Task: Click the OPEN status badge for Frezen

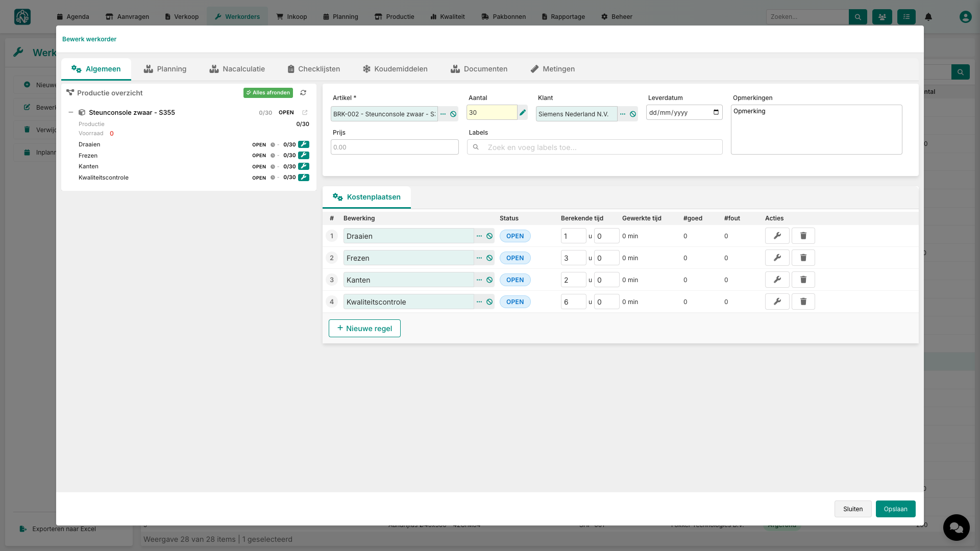Action: coord(515,258)
